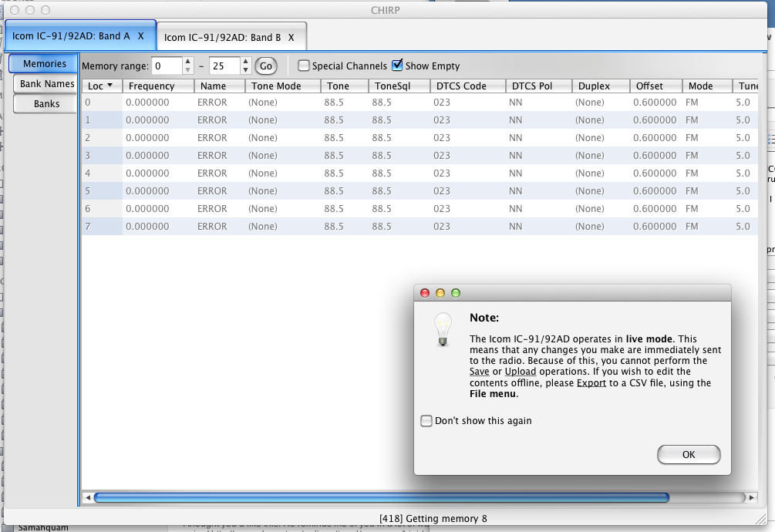The width and height of the screenshot is (775, 532).
Task: Select memory row with Loc 0
Action: click(x=420, y=103)
